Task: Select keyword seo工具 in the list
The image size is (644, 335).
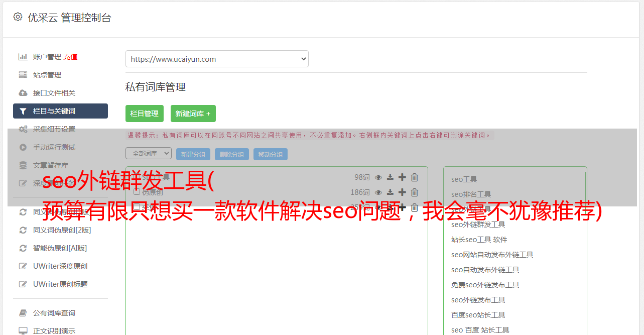Action: pyautogui.click(x=464, y=179)
